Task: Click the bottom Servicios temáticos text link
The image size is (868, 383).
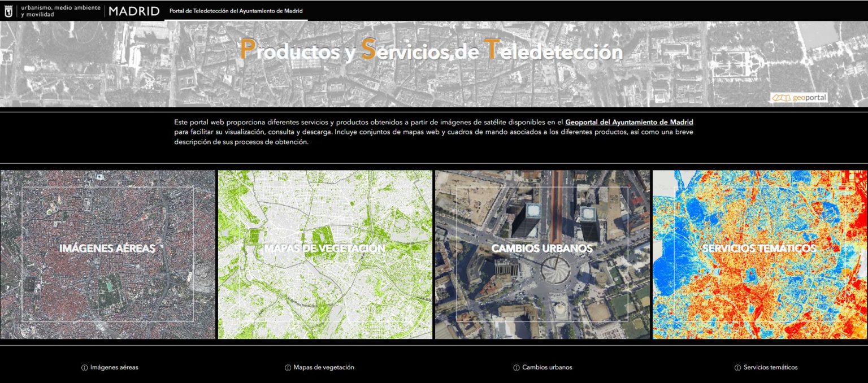Action: pos(770,367)
